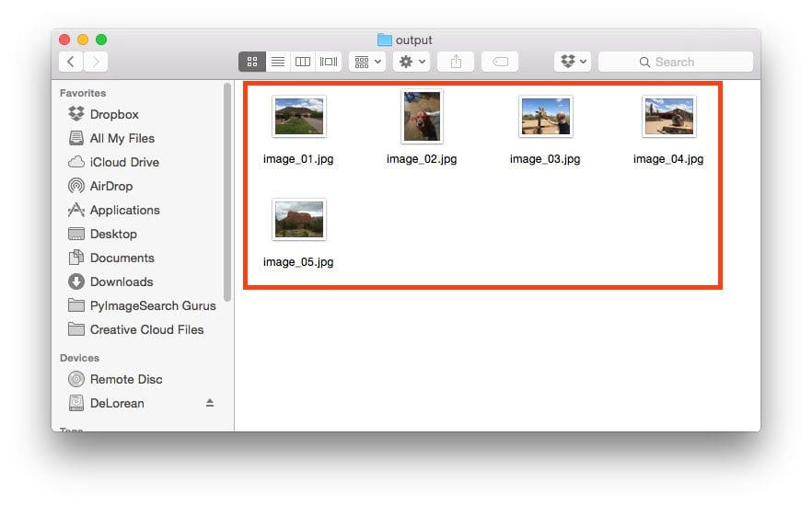Click the Applications sidebar icon
Screen dimensions: 812x505
[76, 210]
